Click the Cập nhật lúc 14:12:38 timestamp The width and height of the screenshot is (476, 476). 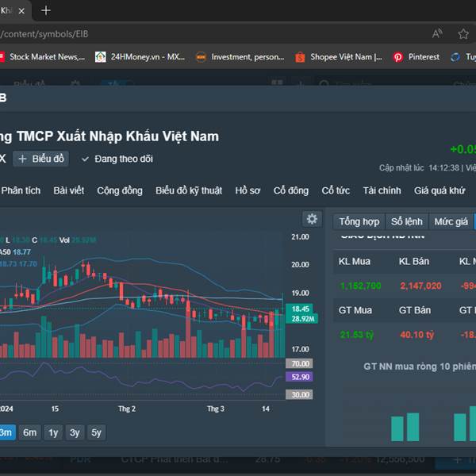(419, 168)
